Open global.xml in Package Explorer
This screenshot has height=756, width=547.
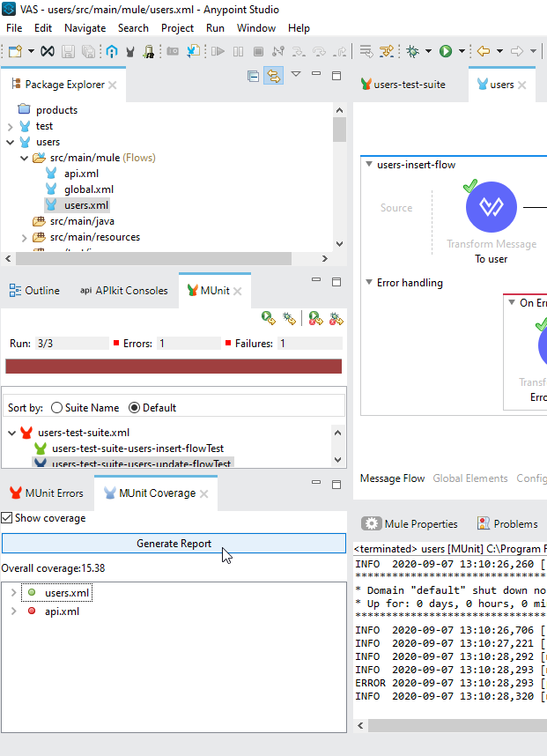coord(89,189)
